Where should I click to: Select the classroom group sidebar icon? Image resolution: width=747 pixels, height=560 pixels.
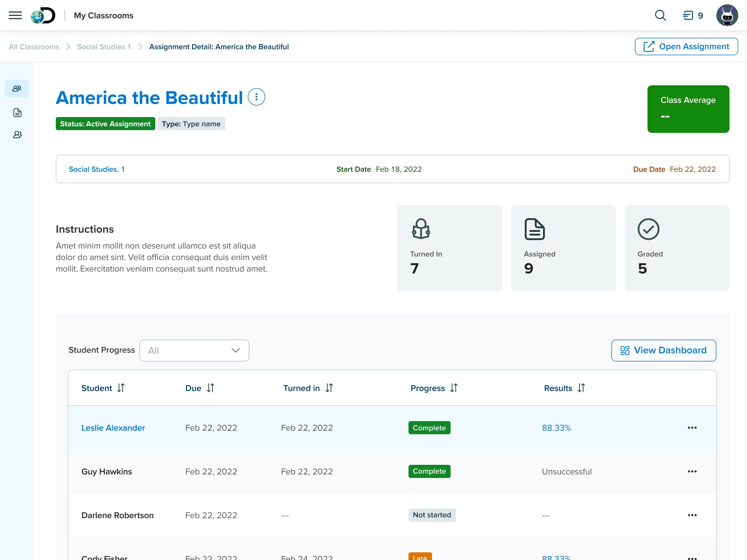coord(17,89)
